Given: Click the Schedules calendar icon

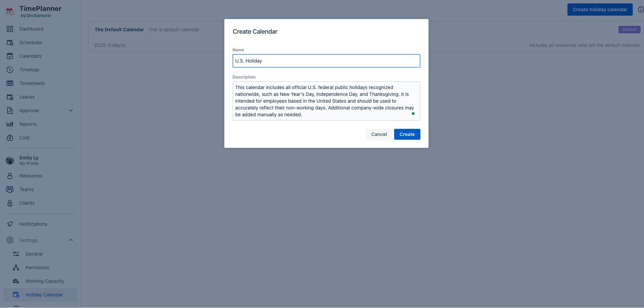Looking at the screenshot, I should coord(10,42).
